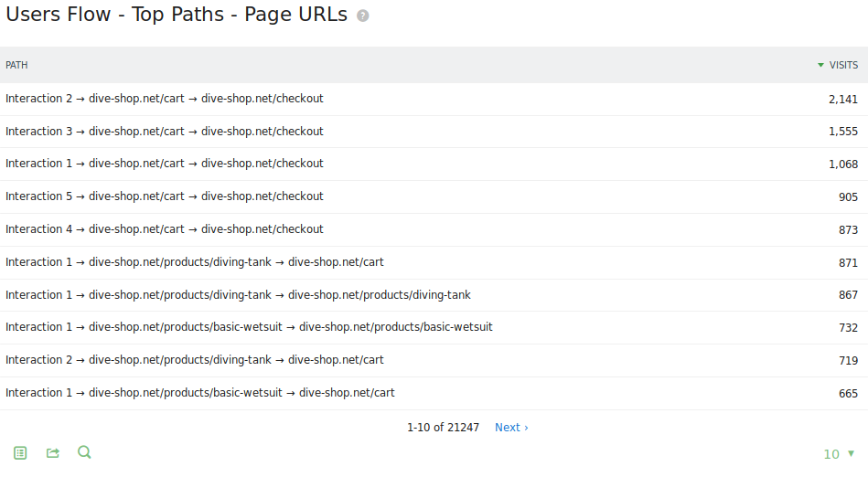Click Interaction 1 diving-tank to diving-tank path
Image resolution: width=868 pixels, height=477 pixels.
tap(238, 295)
